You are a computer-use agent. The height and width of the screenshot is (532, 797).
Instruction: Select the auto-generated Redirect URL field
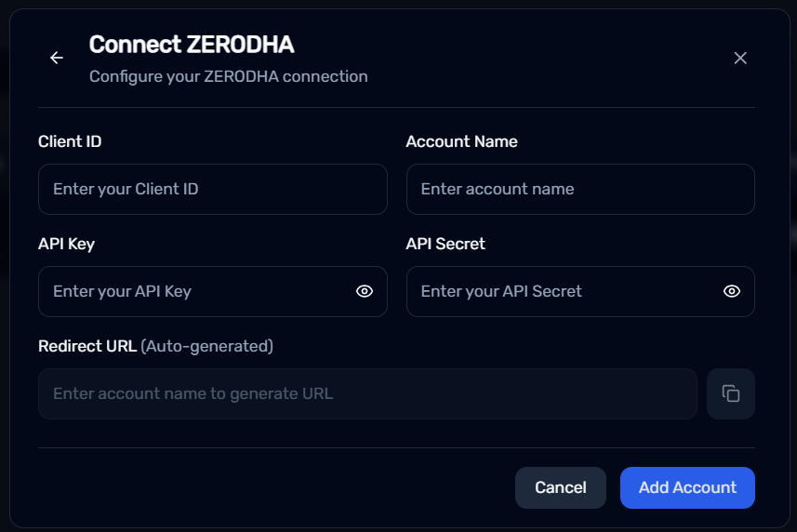367,393
